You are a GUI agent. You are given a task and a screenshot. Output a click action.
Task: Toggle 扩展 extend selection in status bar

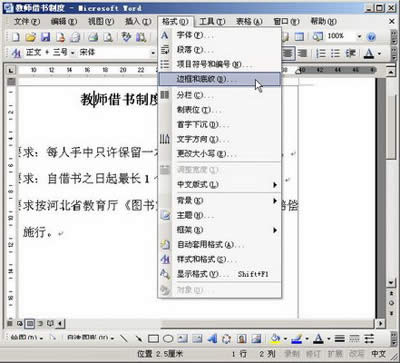(335, 354)
